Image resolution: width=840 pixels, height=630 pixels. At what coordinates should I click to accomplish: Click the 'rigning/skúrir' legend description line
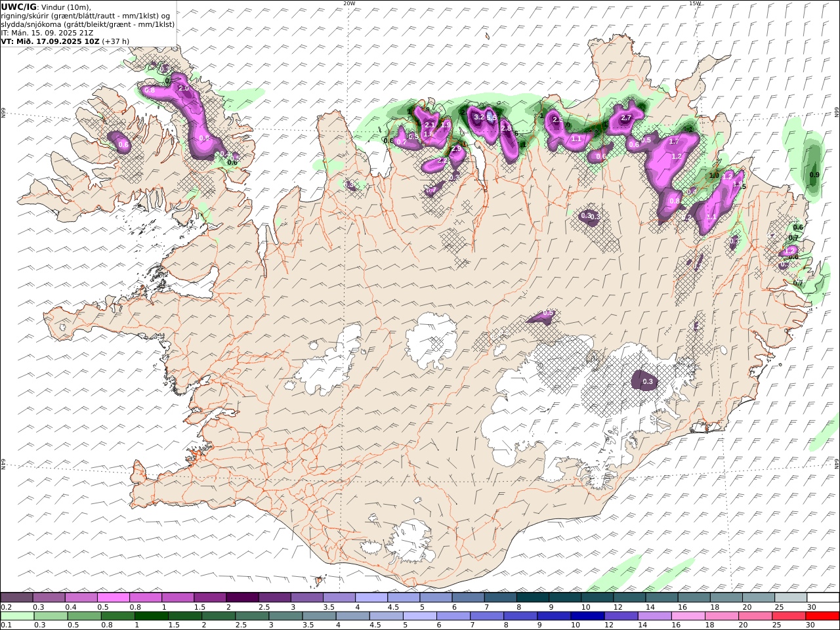tap(86, 16)
